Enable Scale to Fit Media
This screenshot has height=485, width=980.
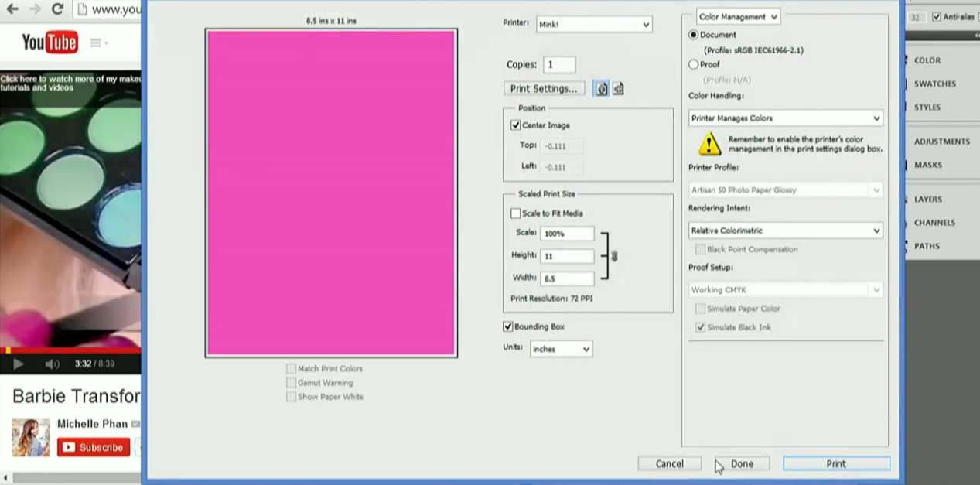pos(516,213)
